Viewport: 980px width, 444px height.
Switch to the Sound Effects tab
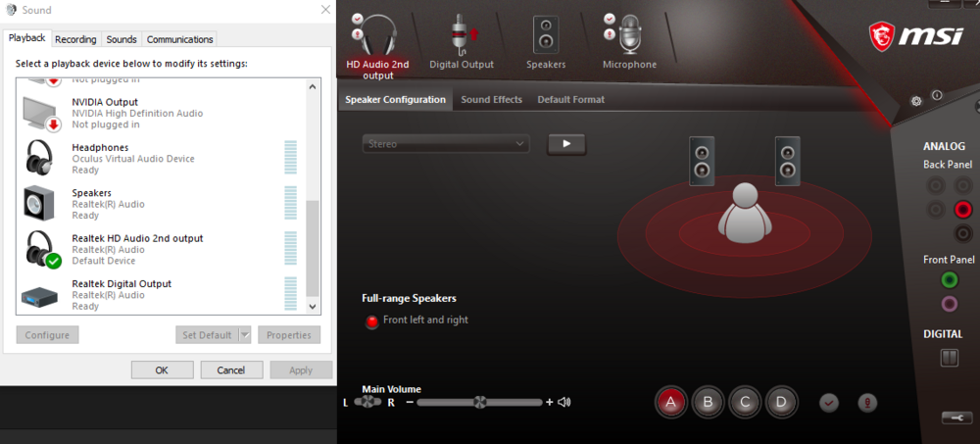(x=491, y=99)
